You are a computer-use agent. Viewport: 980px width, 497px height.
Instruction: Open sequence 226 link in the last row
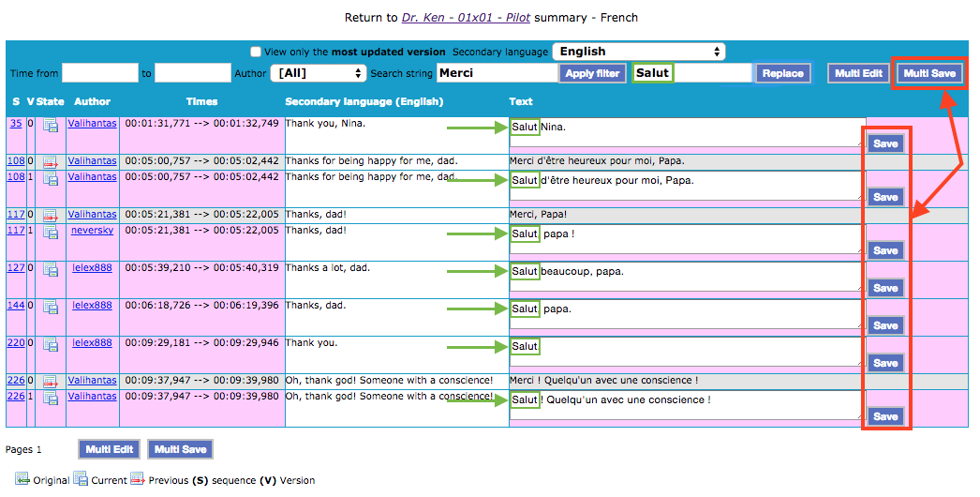click(17, 398)
